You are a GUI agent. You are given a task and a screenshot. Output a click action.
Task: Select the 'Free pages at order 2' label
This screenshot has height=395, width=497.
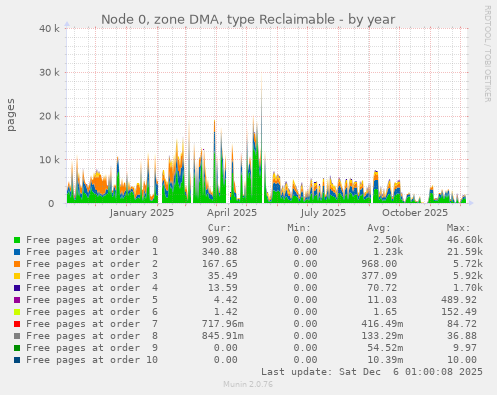pos(92,264)
